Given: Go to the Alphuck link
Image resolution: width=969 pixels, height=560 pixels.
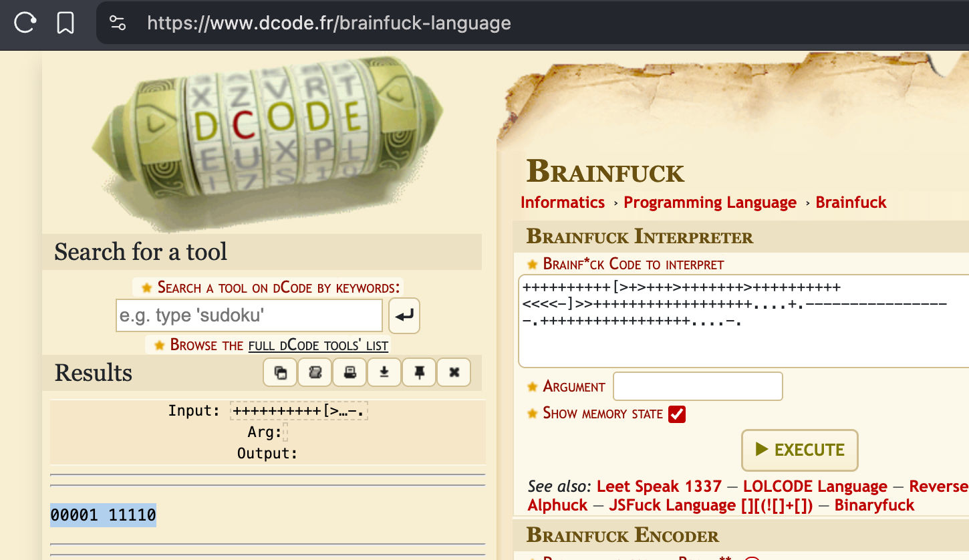Looking at the screenshot, I should coord(557,505).
